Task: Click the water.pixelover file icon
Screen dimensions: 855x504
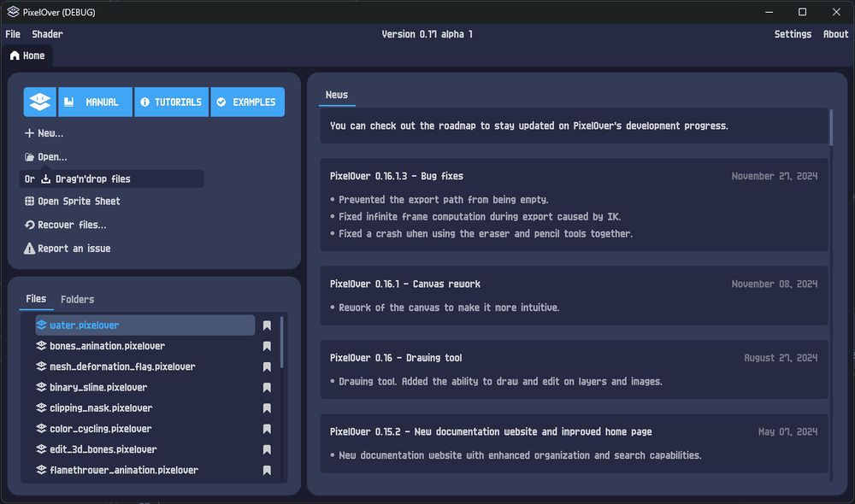Action: point(41,325)
